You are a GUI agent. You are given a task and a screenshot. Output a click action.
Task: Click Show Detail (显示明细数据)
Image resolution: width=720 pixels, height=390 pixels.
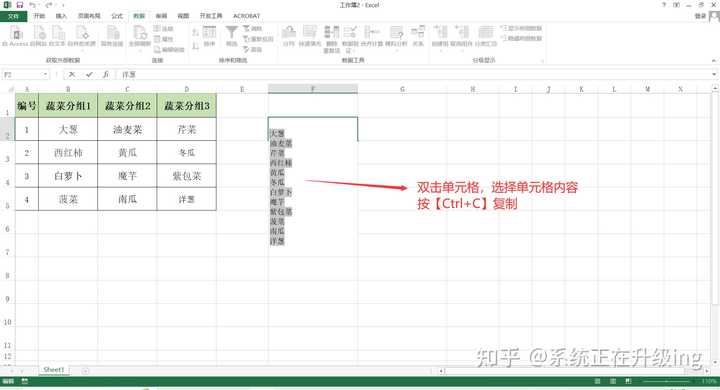(522, 28)
